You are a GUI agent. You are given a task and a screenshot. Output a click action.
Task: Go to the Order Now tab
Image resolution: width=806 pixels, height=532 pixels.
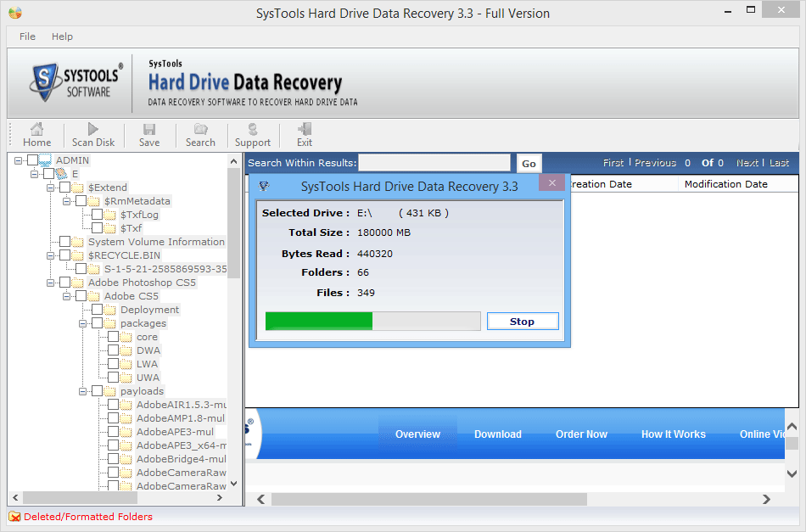(x=581, y=434)
